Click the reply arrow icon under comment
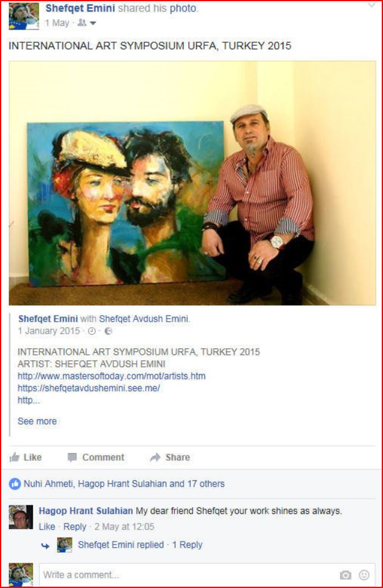The width and height of the screenshot is (383, 588). coord(45,546)
